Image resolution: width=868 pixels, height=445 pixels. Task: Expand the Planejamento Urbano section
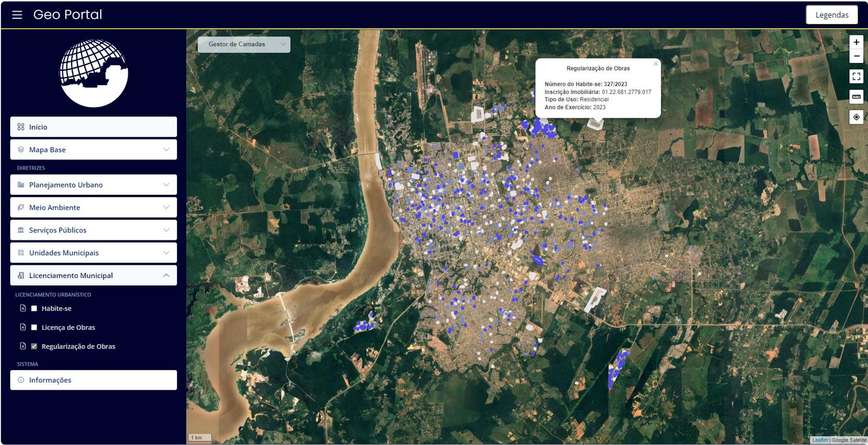[93, 185]
